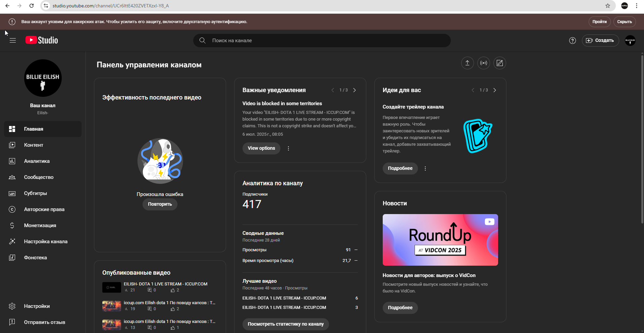Click the browser profile avatar
Image resolution: width=644 pixels, height=333 pixels.
[x=625, y=6]
